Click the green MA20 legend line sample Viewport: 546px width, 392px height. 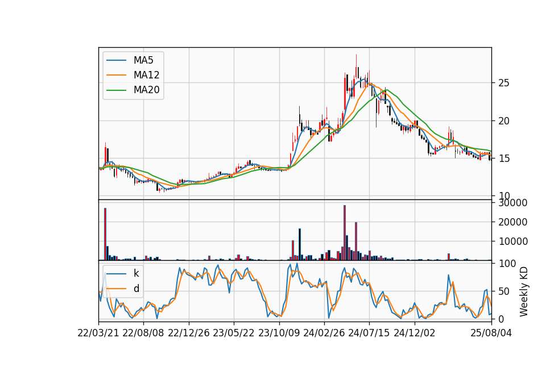point(116,90)
